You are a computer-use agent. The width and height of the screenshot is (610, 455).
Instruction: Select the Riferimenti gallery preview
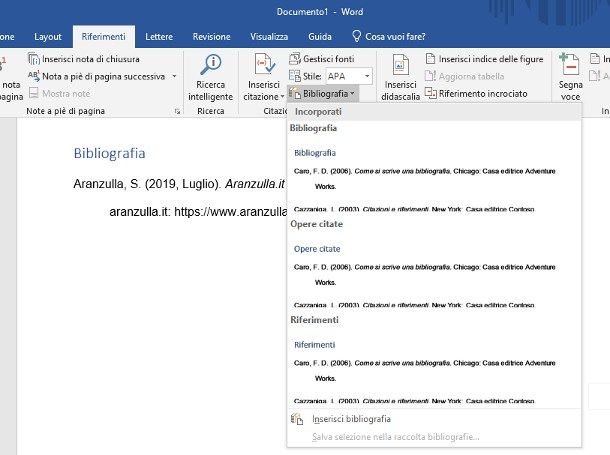click(x=434, y=369)
